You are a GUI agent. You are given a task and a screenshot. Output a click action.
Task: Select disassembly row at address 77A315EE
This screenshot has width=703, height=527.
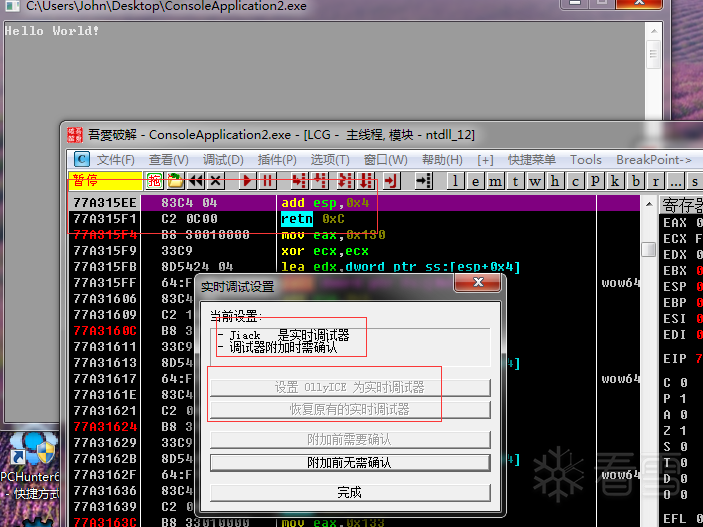click(354, 203)
